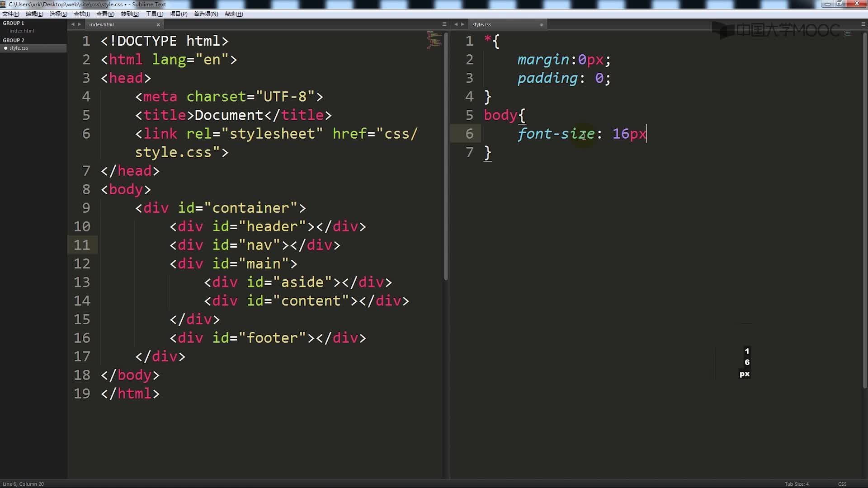
Task: Click right tab arrow in style.css pane
Action: [462, 24]
